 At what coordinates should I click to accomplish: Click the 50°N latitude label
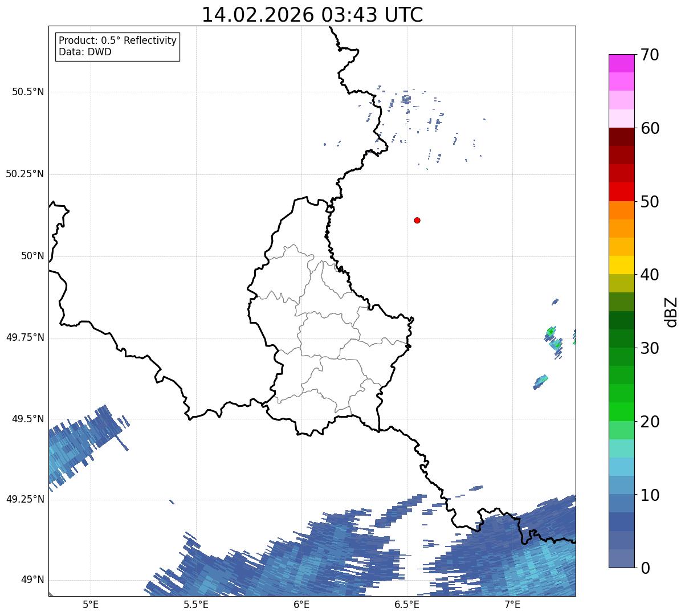[32, 256]
